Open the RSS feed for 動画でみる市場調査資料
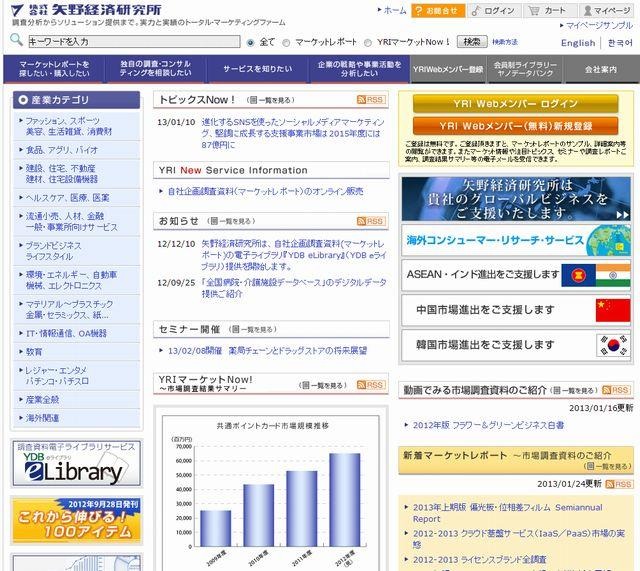 (x=616, y=390)
